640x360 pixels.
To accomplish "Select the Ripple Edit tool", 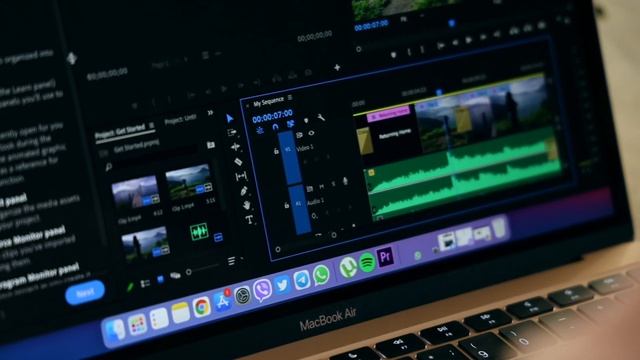I will pyautogui.click(x=236, y=147).
